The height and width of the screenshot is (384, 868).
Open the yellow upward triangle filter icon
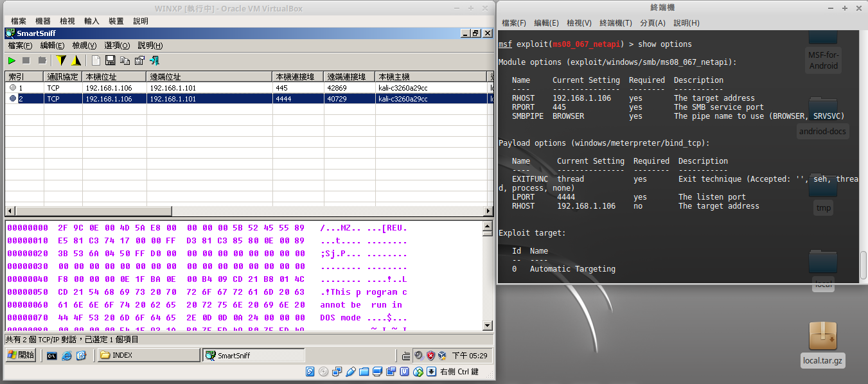tap(76, 60)
